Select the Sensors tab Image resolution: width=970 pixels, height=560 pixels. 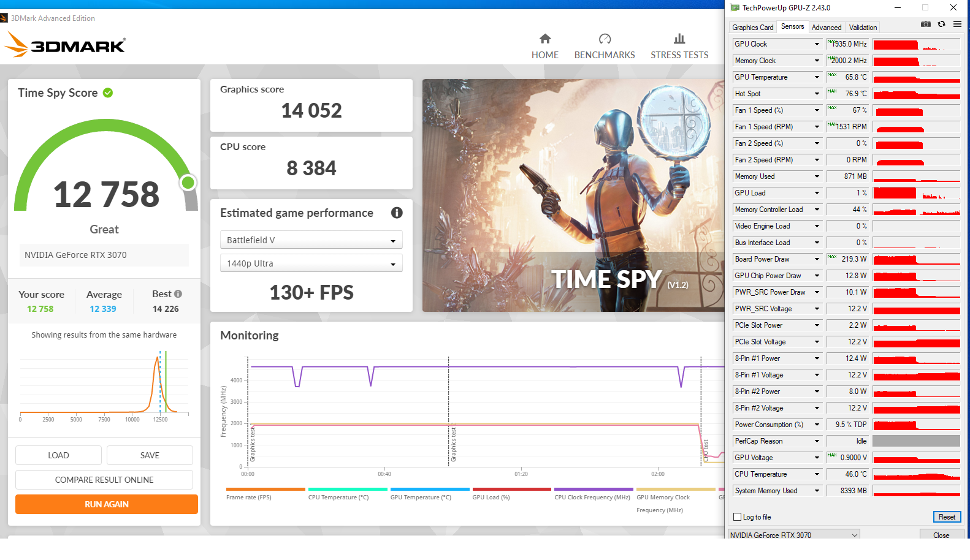[x=792, y=27]
